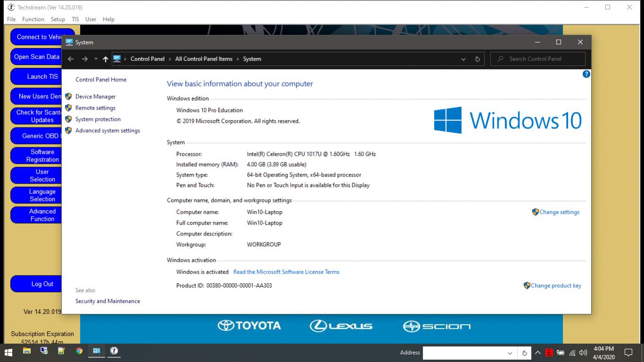The image size is (644, 362).
Task: Open the Setup menu
Action: click(58, 19)
